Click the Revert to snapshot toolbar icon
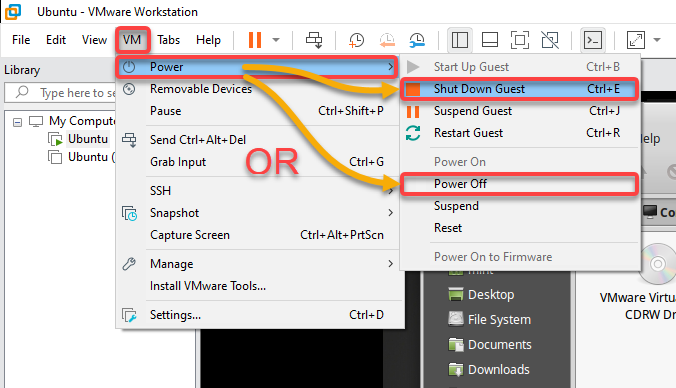This screenshot has width=676, height=388. (x=387, y=40)
